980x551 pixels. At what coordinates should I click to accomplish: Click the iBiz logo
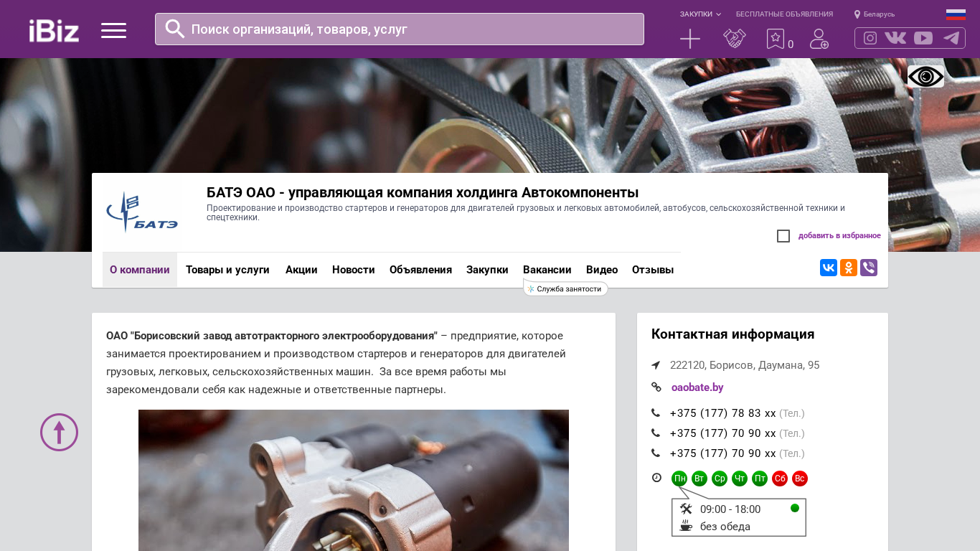click(54, 30)
